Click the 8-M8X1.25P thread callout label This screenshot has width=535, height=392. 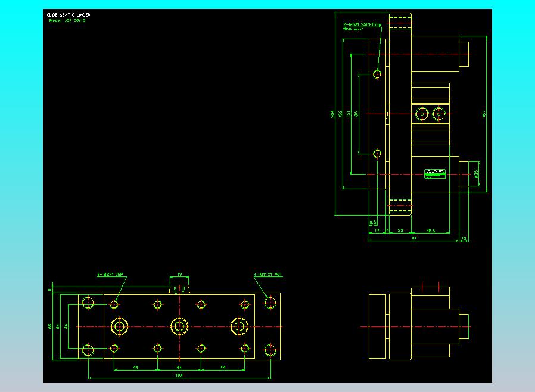[110, 275]
